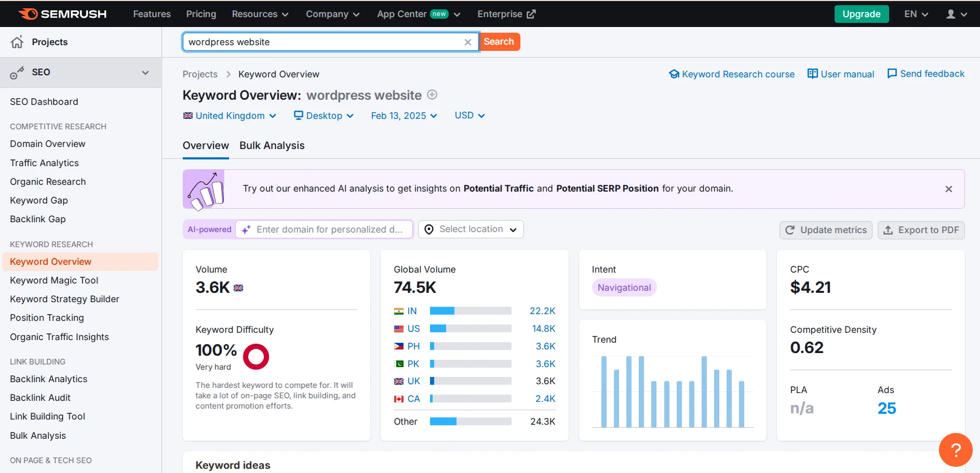
Task: Click the US flag in Global Volume
Action: pyautogui.click(x=399, y=329)
